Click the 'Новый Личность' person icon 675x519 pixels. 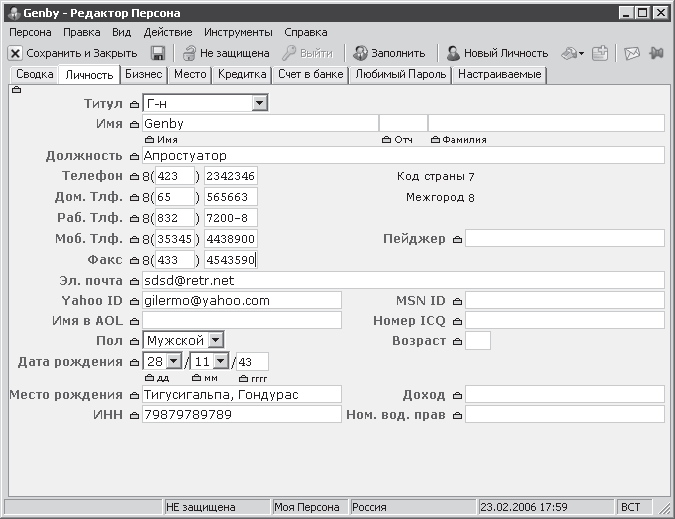coord(453,53)
